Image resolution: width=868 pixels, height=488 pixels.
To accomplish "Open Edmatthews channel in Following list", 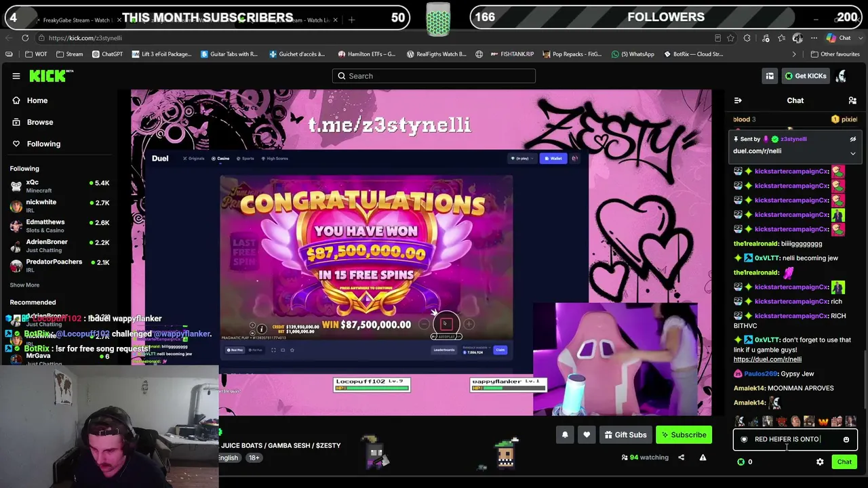I will 60,226.
